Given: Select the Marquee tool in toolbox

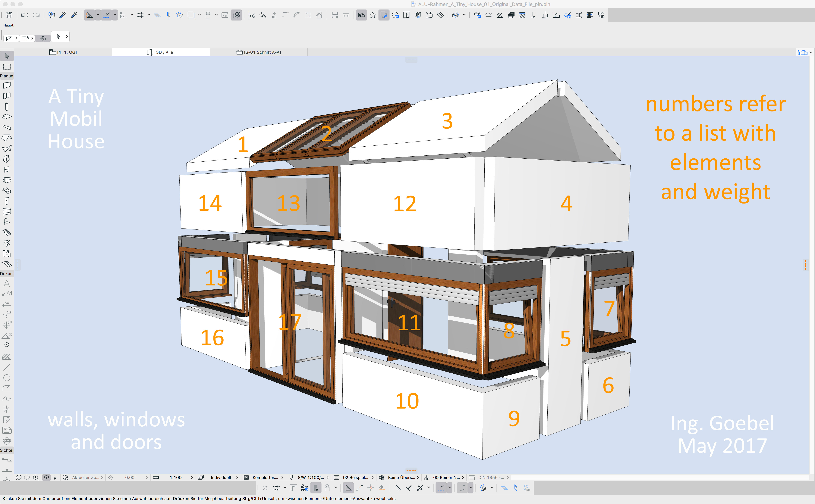Looking at the screenshot, I should [x=7, y=67].
